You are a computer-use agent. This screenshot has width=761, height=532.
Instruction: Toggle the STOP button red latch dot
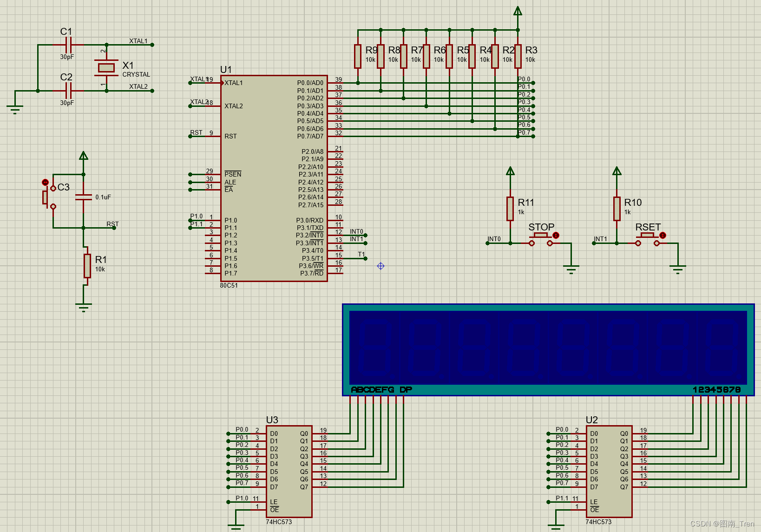pyautogui.click(x=556, y=236)
